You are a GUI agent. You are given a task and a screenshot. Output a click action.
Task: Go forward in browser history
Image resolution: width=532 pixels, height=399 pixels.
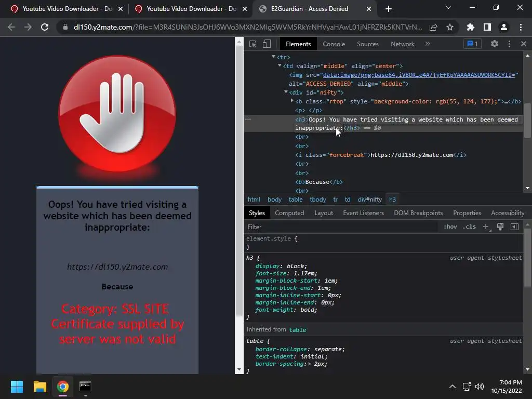(28, 27)
